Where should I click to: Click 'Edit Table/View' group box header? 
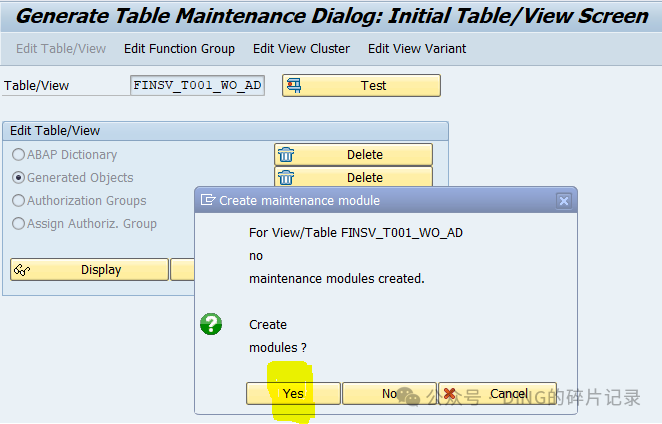225,131
